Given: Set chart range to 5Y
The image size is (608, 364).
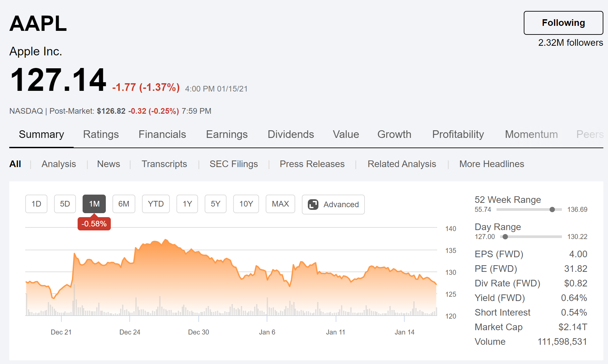Looking at the screenshot, I should (x=216, y=204).
